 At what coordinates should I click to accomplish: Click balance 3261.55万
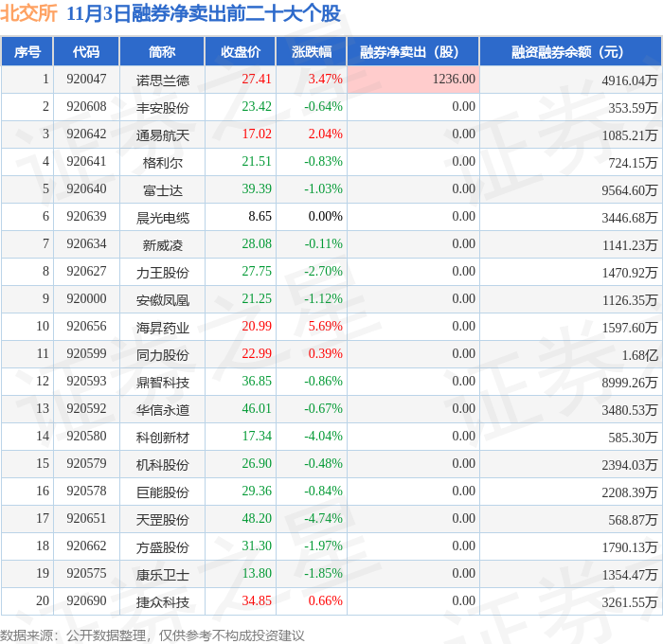[630, 602]
